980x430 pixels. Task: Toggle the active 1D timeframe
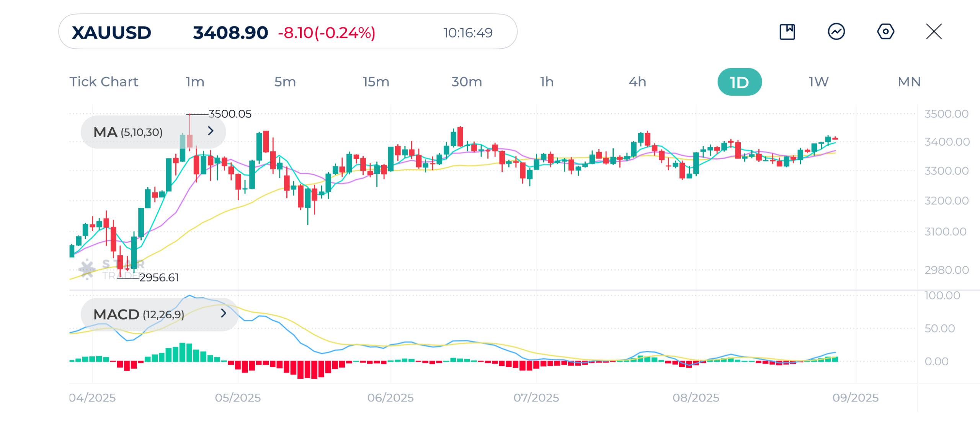click(x=739, y=82)
